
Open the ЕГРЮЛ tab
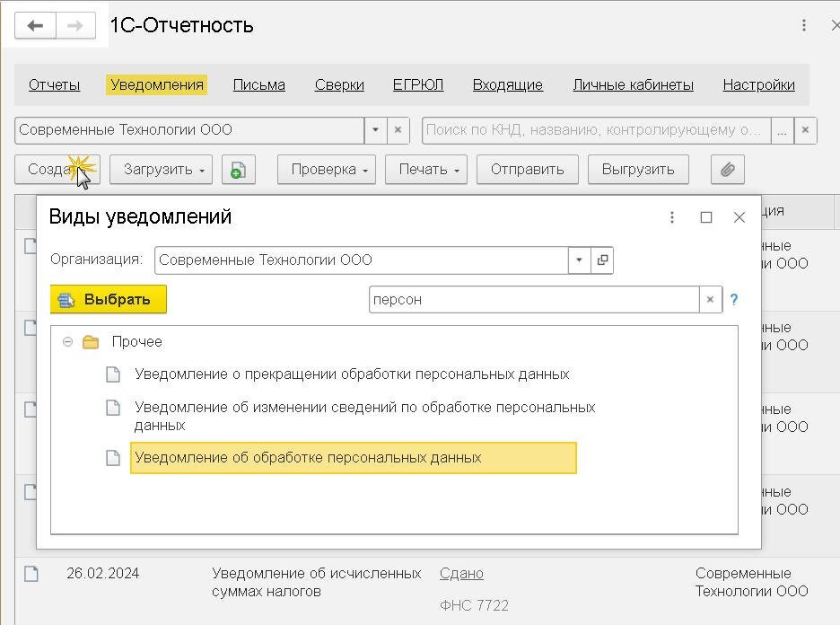pos(418,84)
